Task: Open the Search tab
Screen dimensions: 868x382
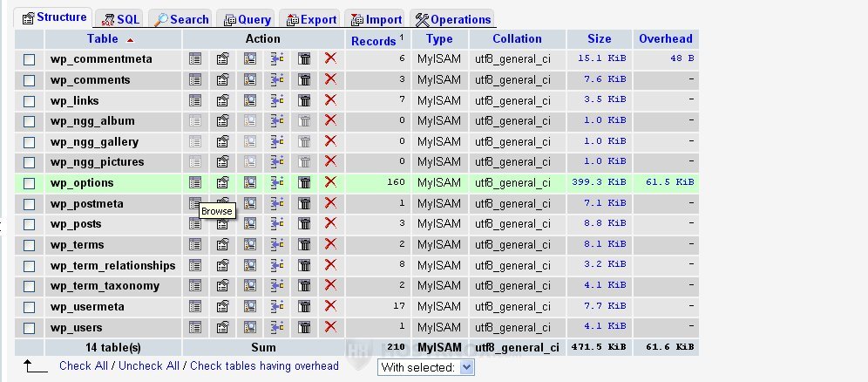Action: [x=181, y=19]
